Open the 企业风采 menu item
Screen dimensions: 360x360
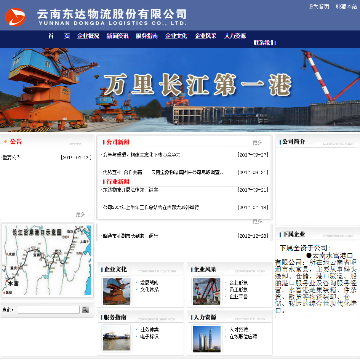pyautogui.click(x=205, y=36)
